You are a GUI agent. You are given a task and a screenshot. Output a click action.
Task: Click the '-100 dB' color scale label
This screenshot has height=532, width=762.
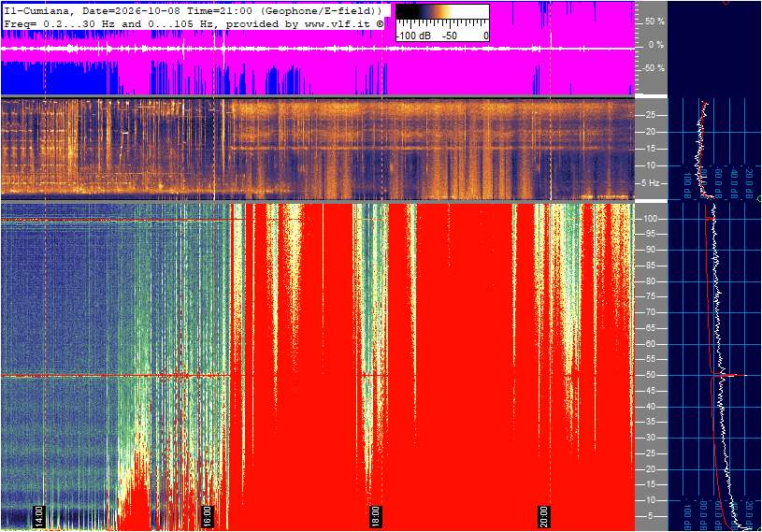click(x=413, y=36)
